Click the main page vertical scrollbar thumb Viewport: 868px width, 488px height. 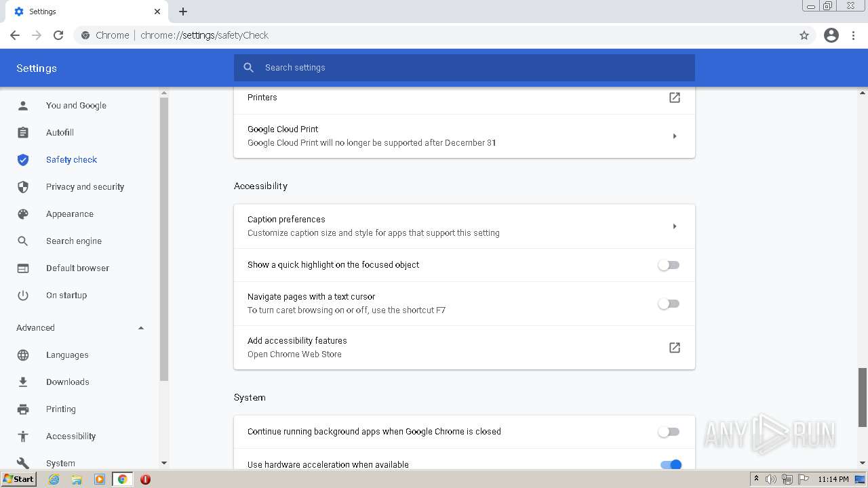[x=863, y=397]
